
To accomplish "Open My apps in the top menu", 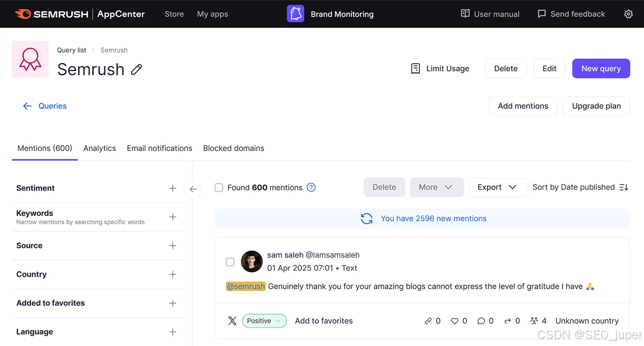I will [x=213, y=14].
